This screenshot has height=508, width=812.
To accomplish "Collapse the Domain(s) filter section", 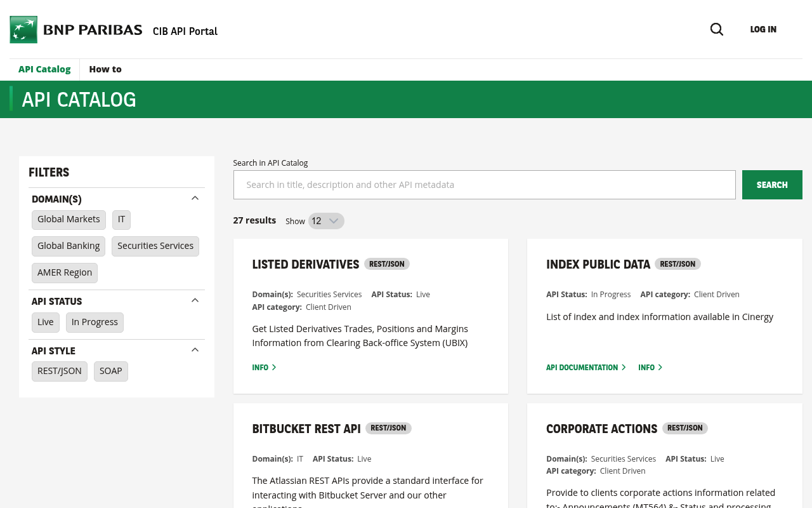I will [x=195, y=198].
